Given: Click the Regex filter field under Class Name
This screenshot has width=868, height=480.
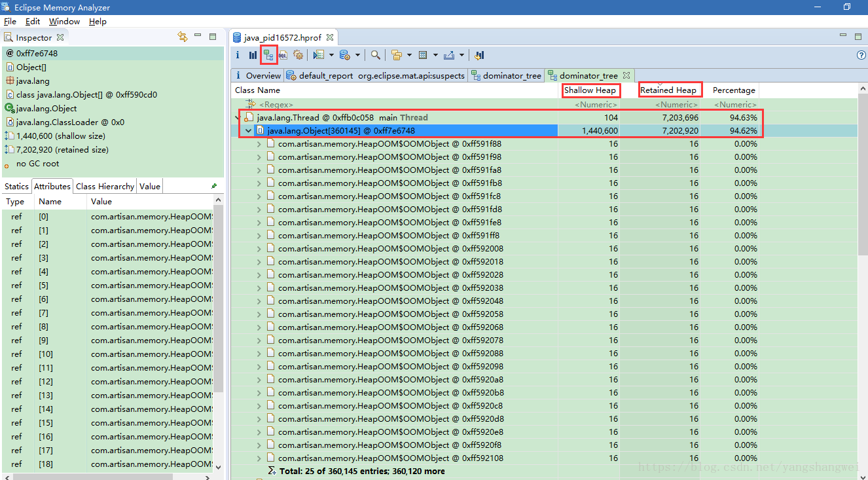Looking at the screenshot, I should tap(276, 105).
